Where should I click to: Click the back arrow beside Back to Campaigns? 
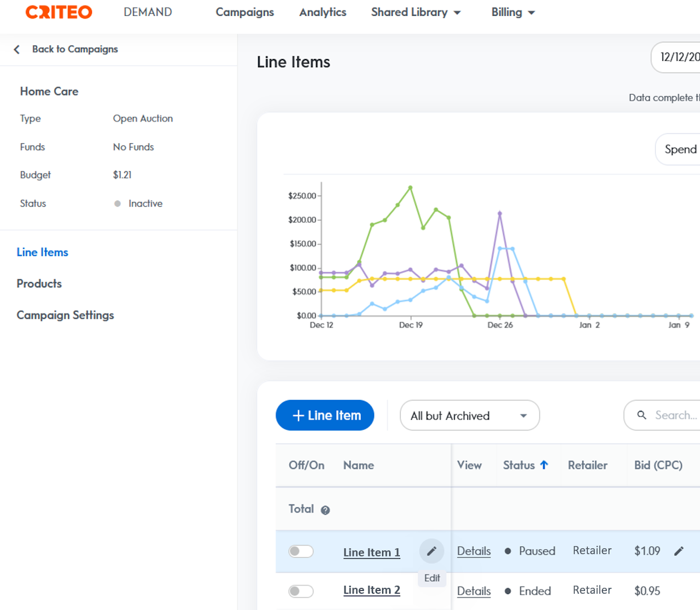point(17,50)
